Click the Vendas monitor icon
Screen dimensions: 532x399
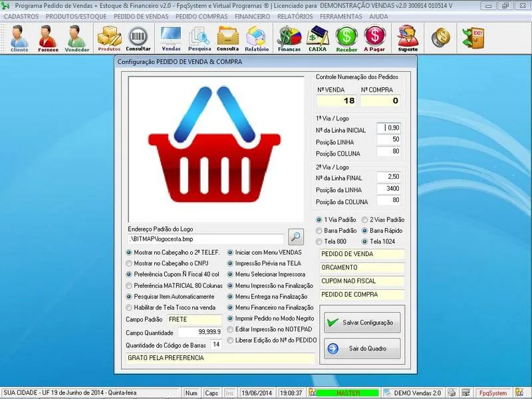(171, 39)
